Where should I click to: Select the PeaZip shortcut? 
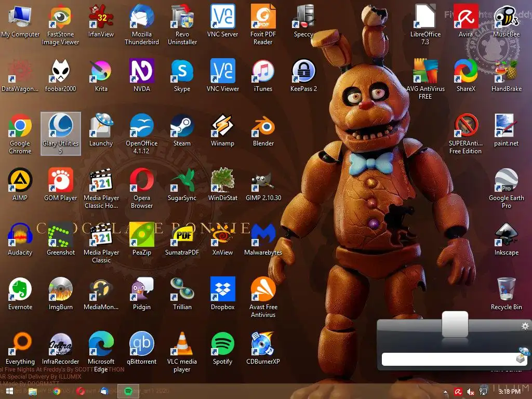click(141, 240)
